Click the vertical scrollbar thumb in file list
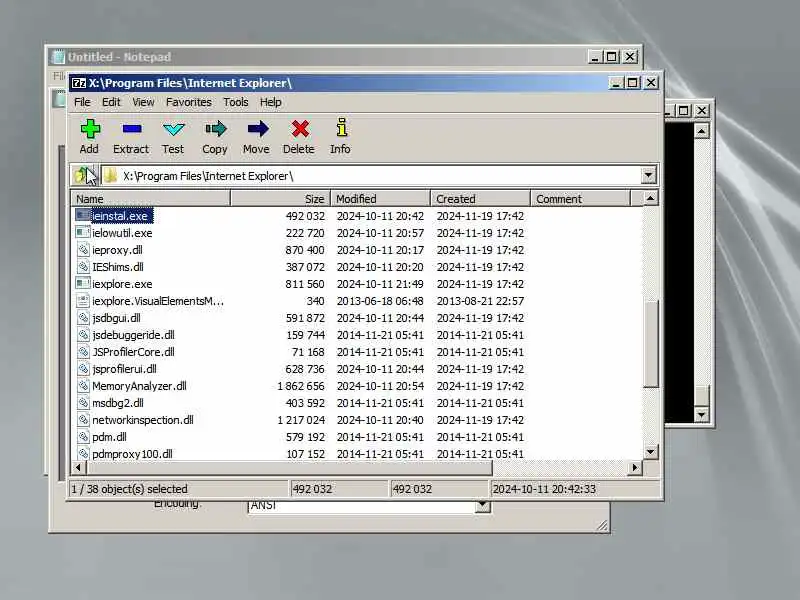Image resolution: width=800 pixels, height=600 pixels. click(x=651, y=343)
